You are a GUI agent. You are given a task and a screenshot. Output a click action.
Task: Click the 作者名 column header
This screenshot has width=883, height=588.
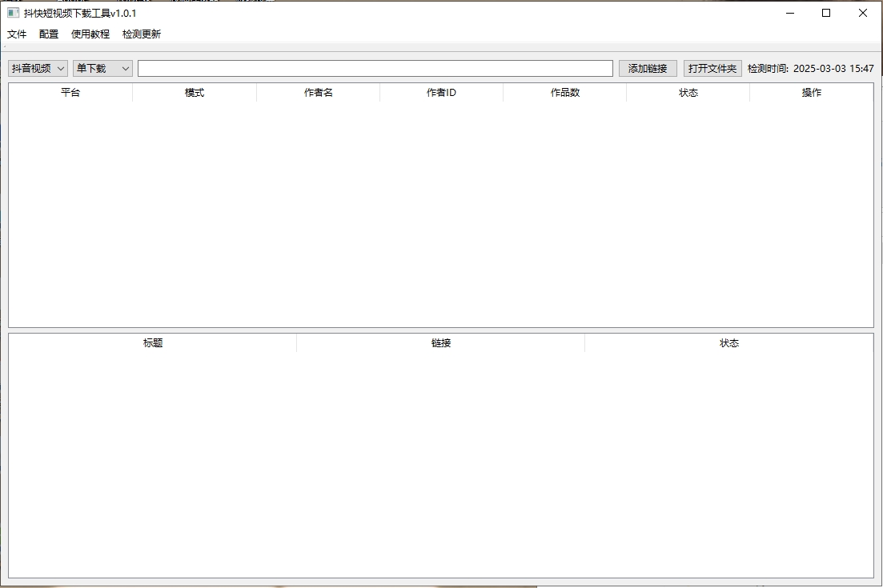pyautogui.click(x=318, y=92)
